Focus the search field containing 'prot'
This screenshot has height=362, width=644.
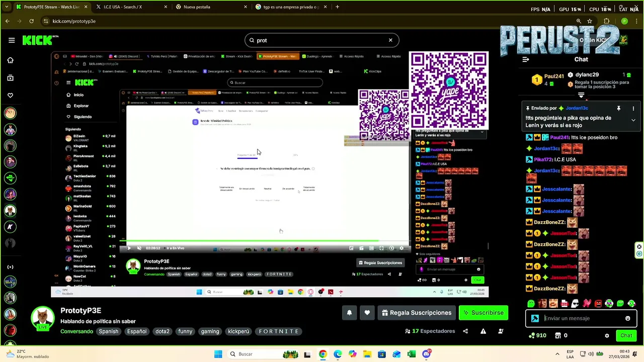322,40
